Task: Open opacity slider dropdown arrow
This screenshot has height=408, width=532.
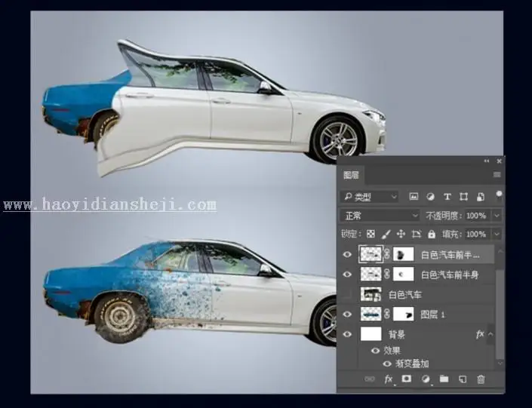Action: (497, 216)
